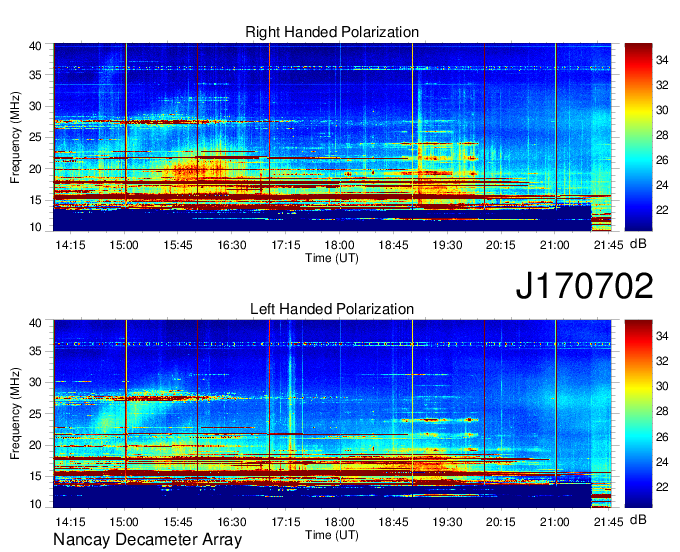
Task: Click the 19:30 tick of the Left Handed plot
Action: pos(447,522)
